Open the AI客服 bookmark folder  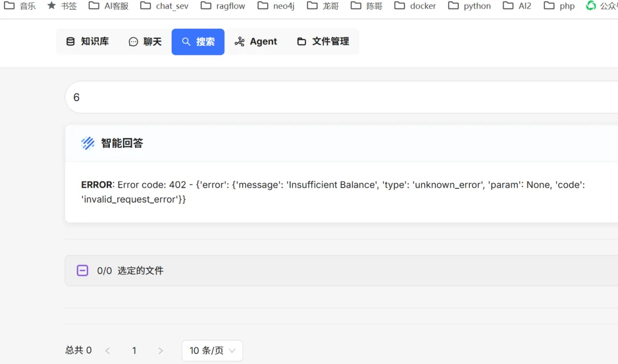point(109,6)
